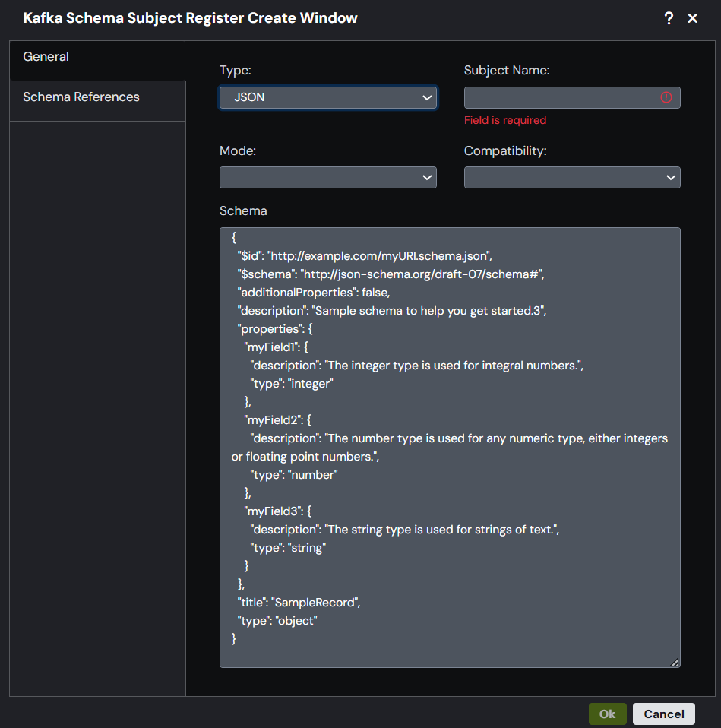Switch to the General tab
The height and width of the screenshot is (728, 721).
tap(97, 61)
